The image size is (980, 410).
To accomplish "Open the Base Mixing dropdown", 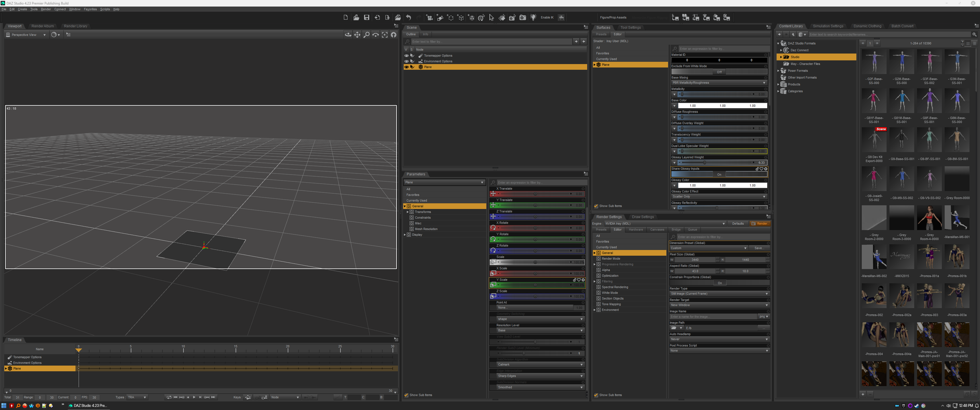I will pos(719,83).
